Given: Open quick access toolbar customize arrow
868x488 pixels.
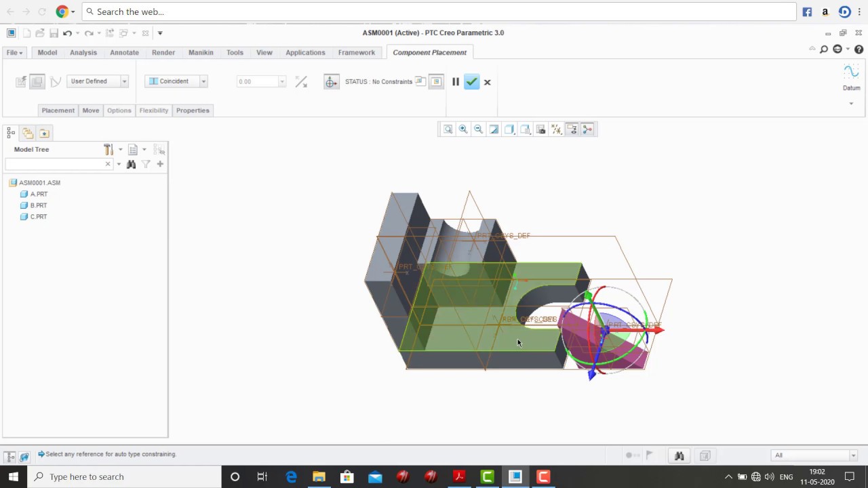Looking at the screenshot, I should tap(160, 33).
